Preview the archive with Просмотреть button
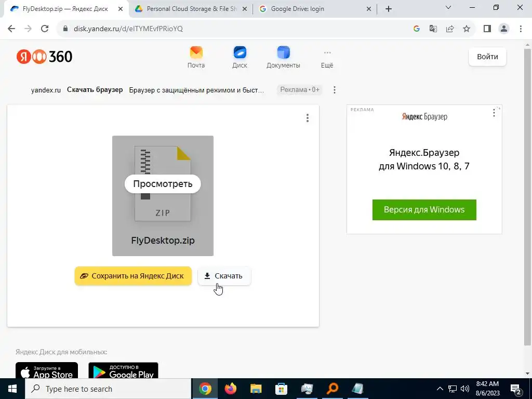 click(163, 184)
